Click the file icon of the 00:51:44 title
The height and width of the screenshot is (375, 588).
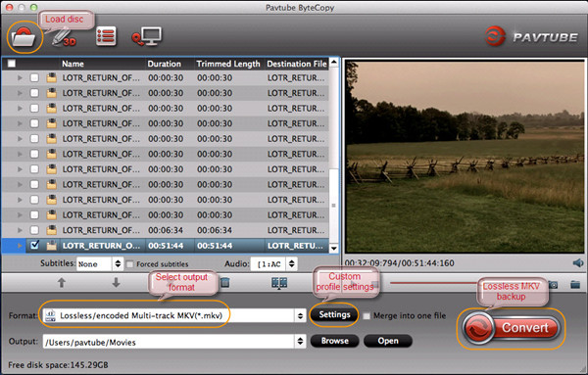[51, 246]
